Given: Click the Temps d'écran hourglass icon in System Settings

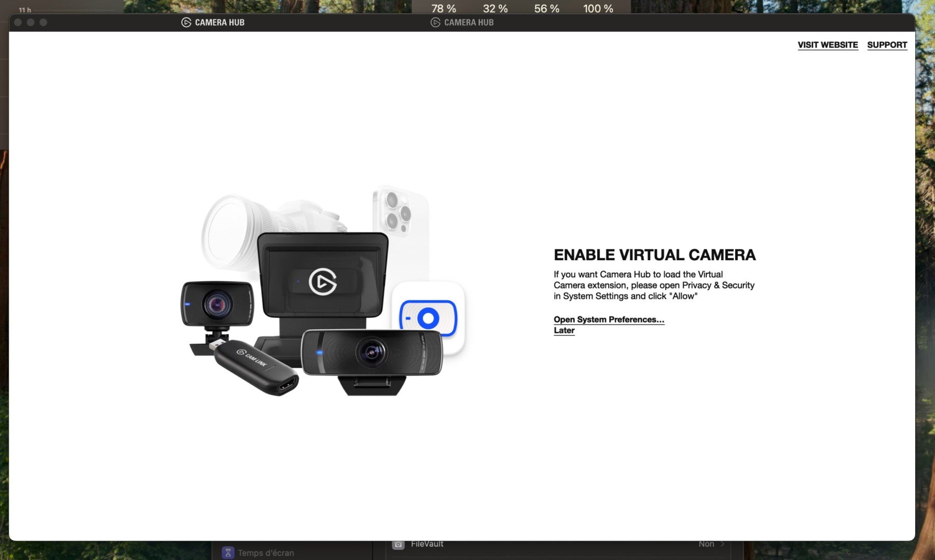Looking at the screenshot, I should (228, 553).
